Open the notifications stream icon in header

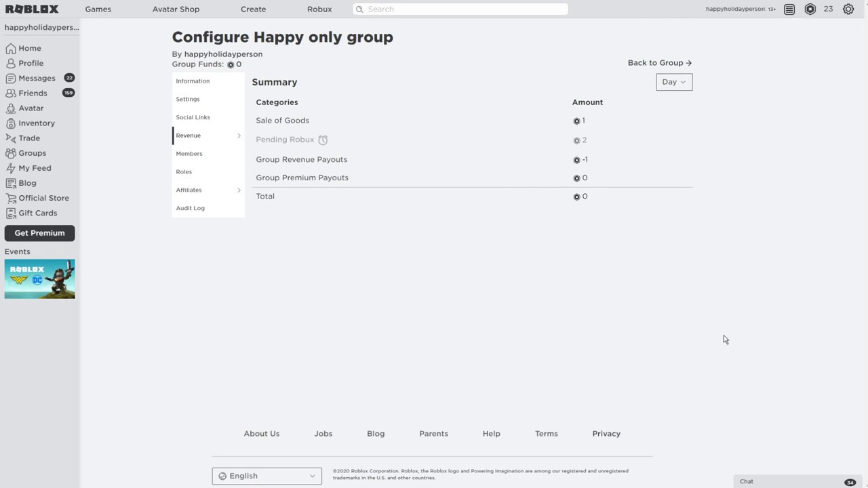pos(789,9)
